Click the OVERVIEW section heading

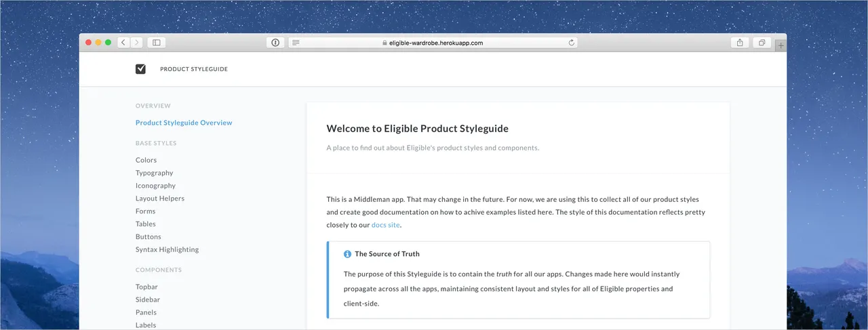153,106
